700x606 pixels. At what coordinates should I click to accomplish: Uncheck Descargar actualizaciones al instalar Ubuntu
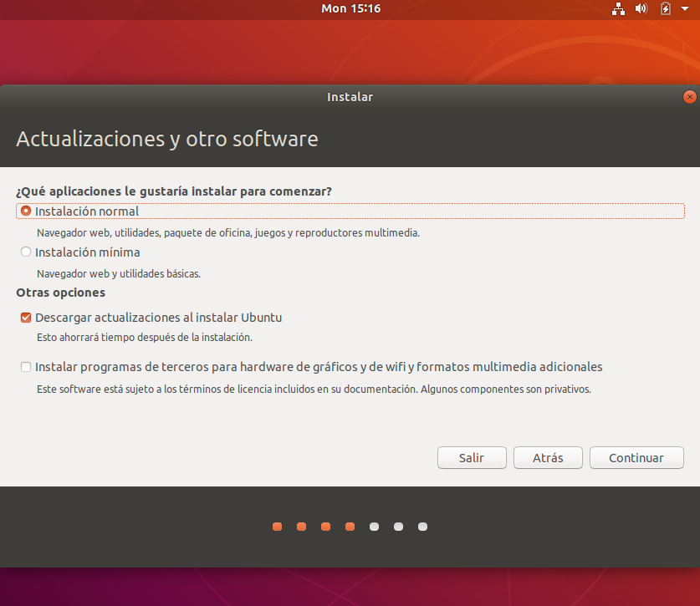26,318
